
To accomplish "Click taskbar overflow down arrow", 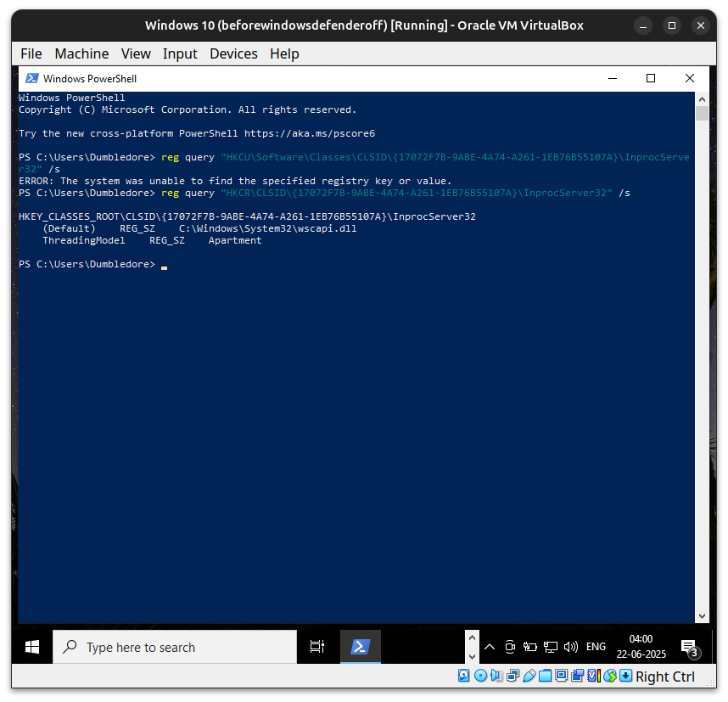I will pos(472,656).
